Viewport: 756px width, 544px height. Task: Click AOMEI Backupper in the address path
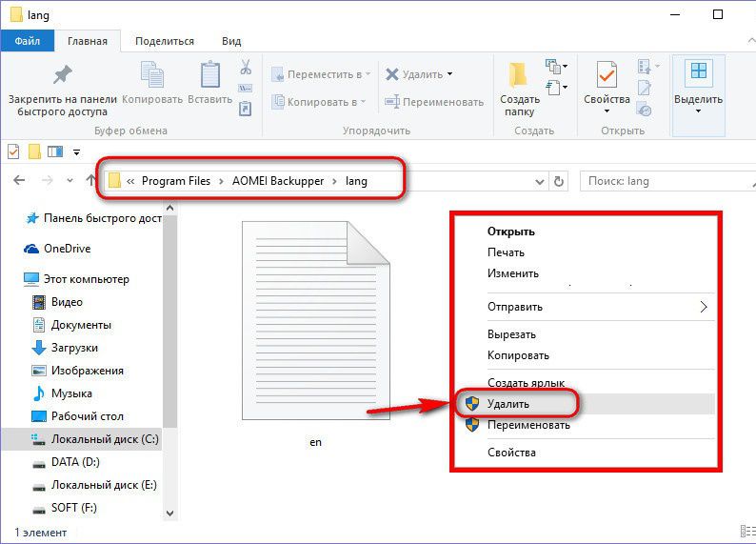point(278,180)
